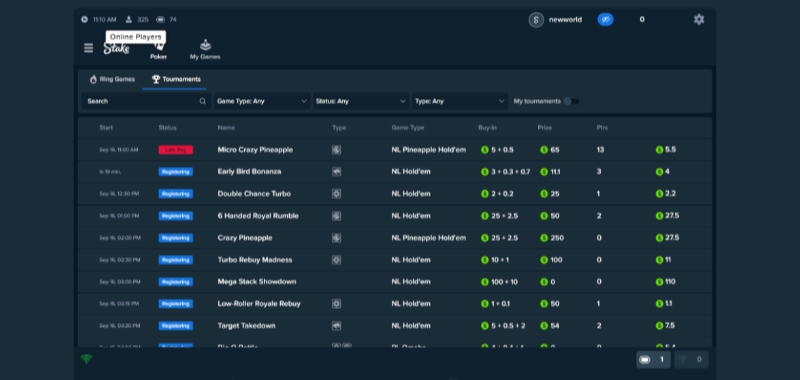The width and height of the screenshot is (800, 380).
Task: Sort by the Name column header
Action: [226, 128]
